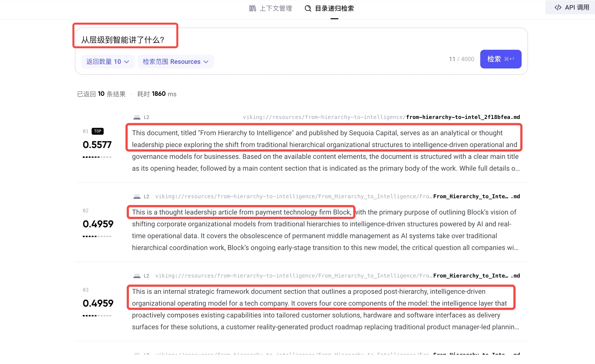Viewport: 595px width, 364px height.
Task: Open result 01 summary mentioning Sequoia Capital
Action: (x=326, y=151)
